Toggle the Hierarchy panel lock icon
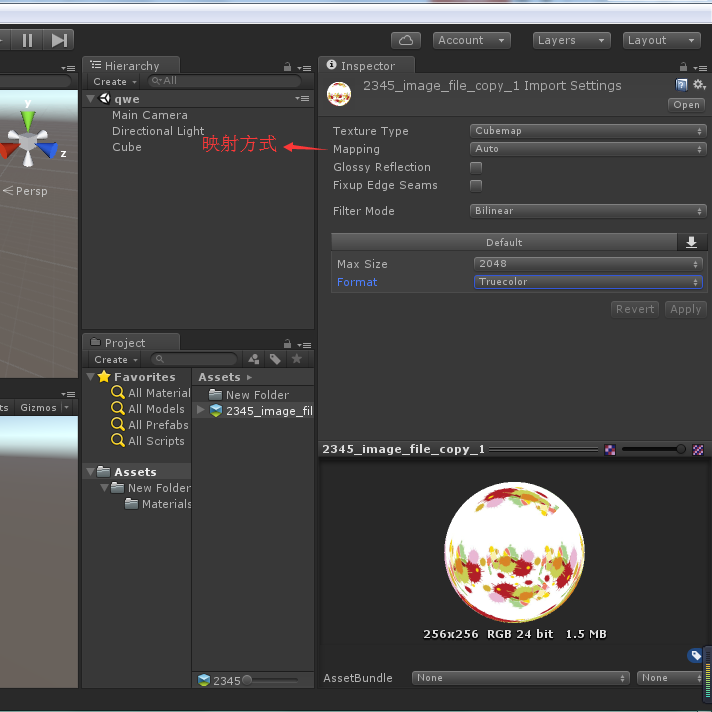The image size is (712, 712). (x=287, y=66)
